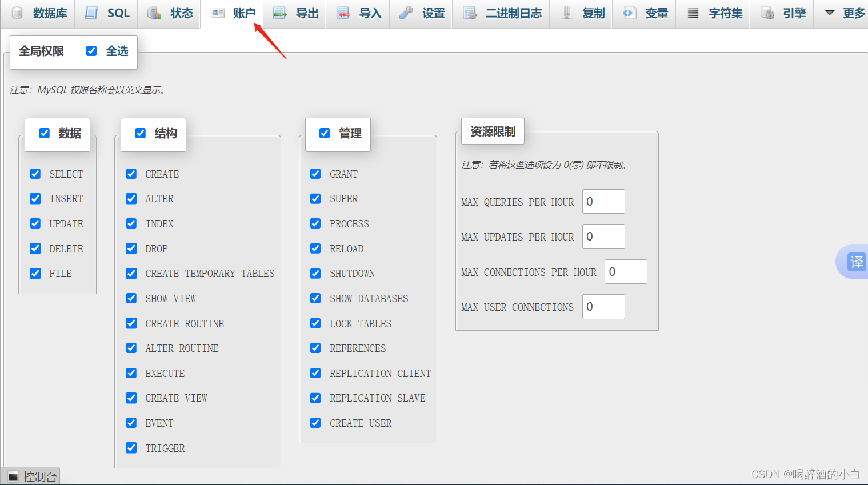Click the status chart icon
The height and width of the screenshot is (485, 868).
pos(154,13)
